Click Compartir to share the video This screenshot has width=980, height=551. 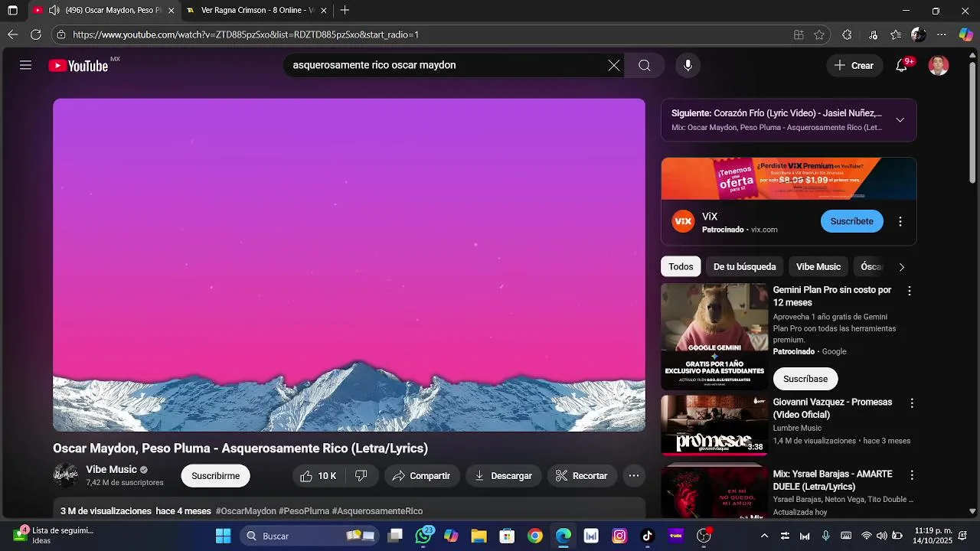pyautogui.click(x=422, y=476)
